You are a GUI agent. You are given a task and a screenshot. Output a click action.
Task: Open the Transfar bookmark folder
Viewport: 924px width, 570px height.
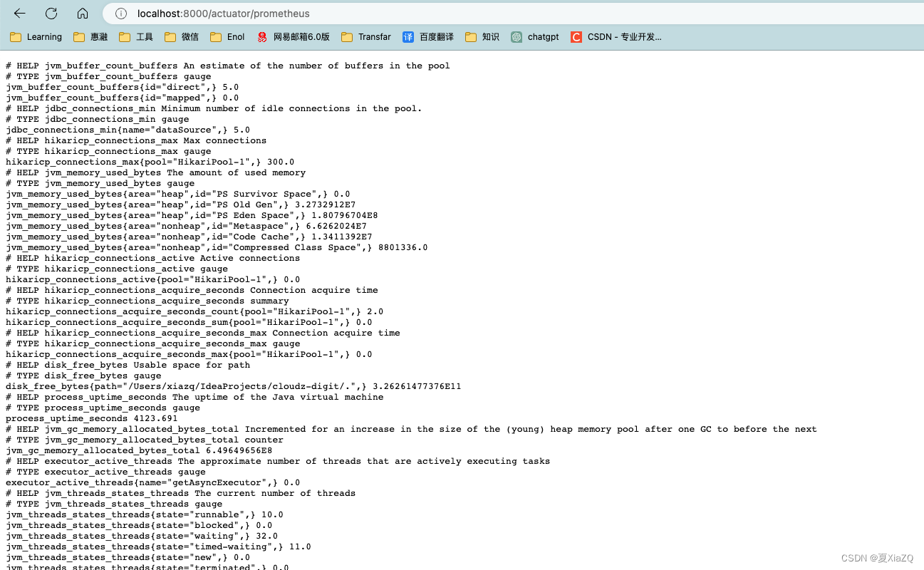coord(366,37)
